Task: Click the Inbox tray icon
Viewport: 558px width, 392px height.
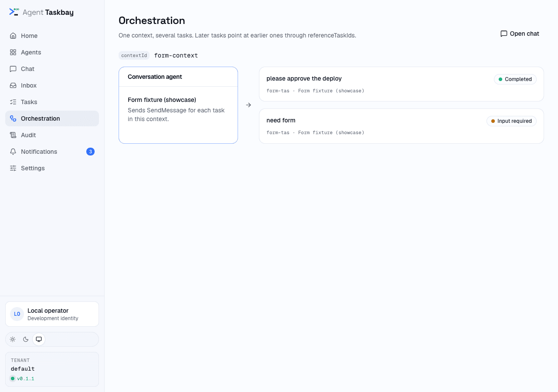Action: (x=13, y=85)
